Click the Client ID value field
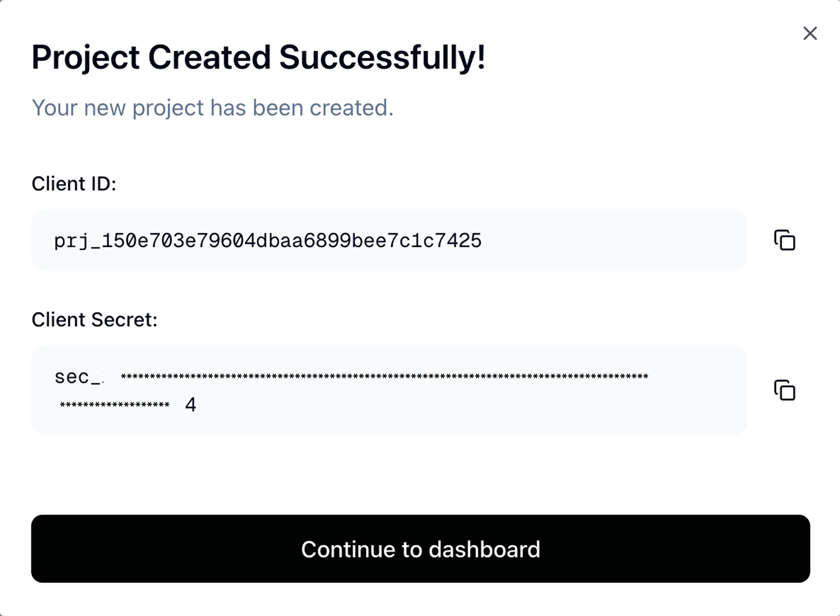Viewport: 840px width, 616px height. [x=389, y=240]
